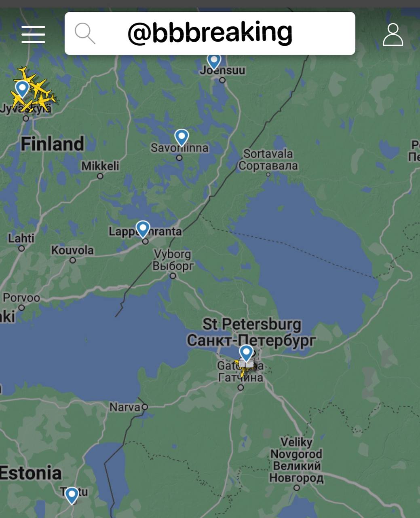420x518 pixels.
Task: Select the Lappeenranta airport pin
Action: tap(143, 229)
